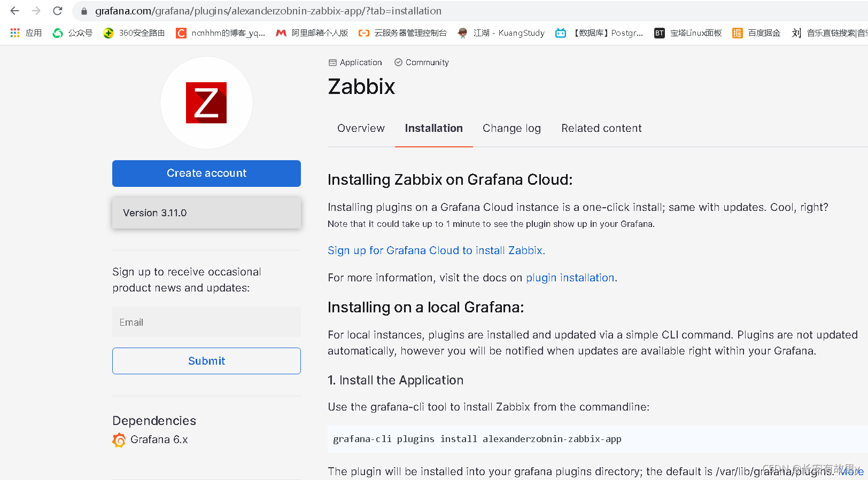Open the 阿里邮箱个人版 bookmark

(312, 33)
